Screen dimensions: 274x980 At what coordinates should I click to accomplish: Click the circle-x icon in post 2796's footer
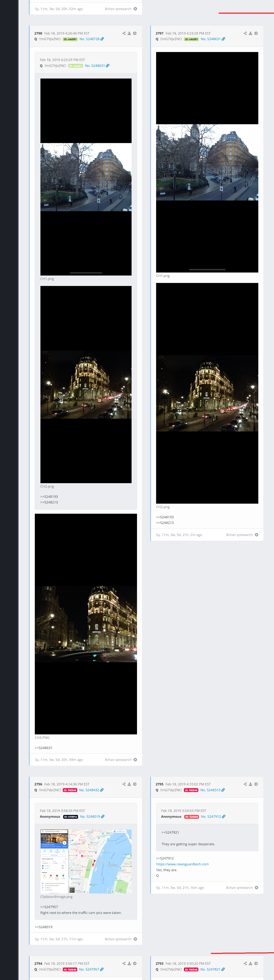pyautogui.click(x=135, y=939)
